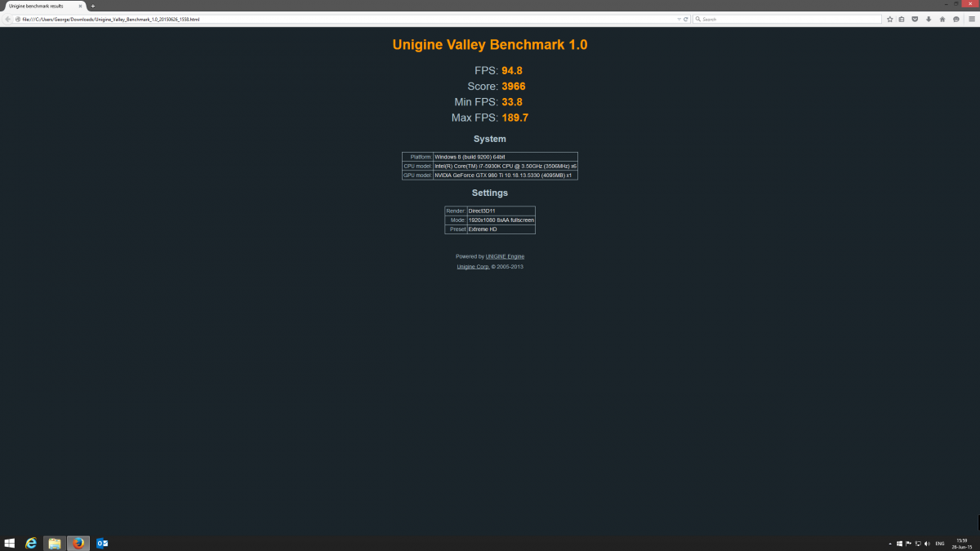The height and width of the screenshot is (551, 980).
Task: Click the GPU model cell GTX 980 Ti
Action: pyautogui.click(x=505, y=175)
